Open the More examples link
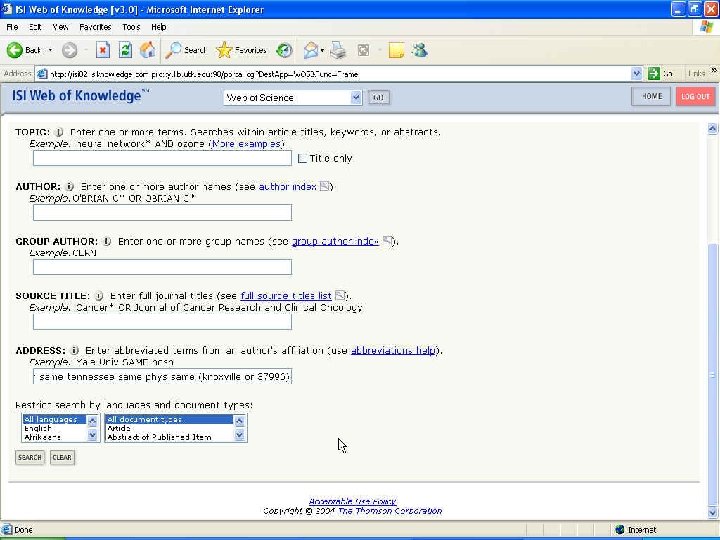 tap(247, 144)
